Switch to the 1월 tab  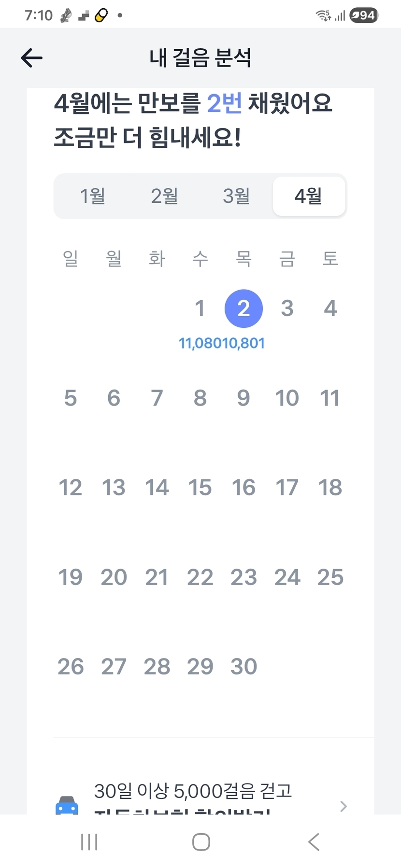92,196
